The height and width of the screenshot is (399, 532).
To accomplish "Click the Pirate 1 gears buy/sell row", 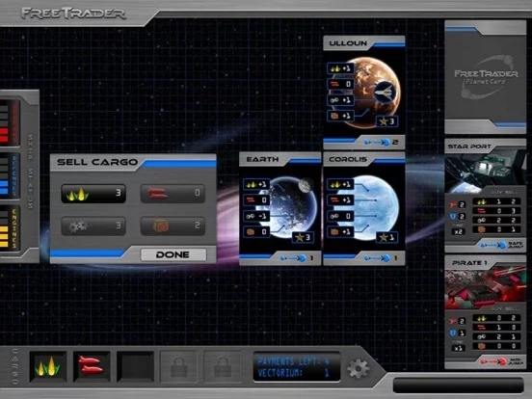I will (x=496, y=337).
